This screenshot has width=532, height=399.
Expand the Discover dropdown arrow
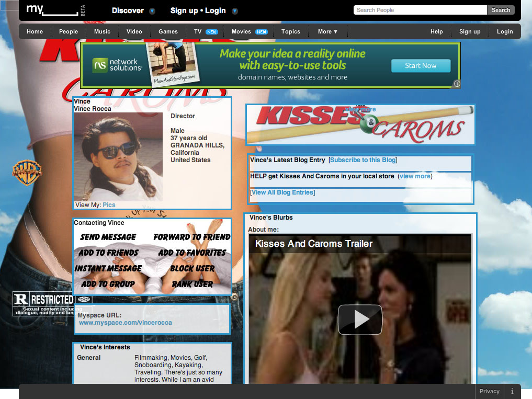tap(152, 11)
